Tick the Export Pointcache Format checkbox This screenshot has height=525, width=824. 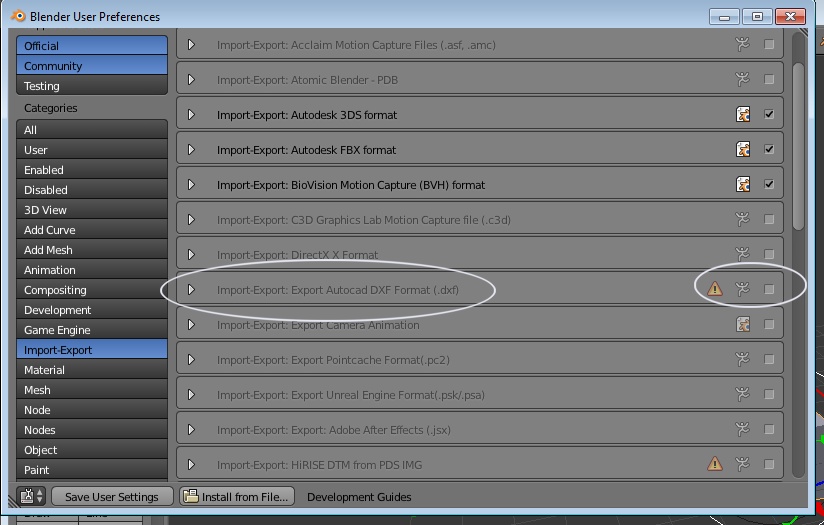click(769, 359)
